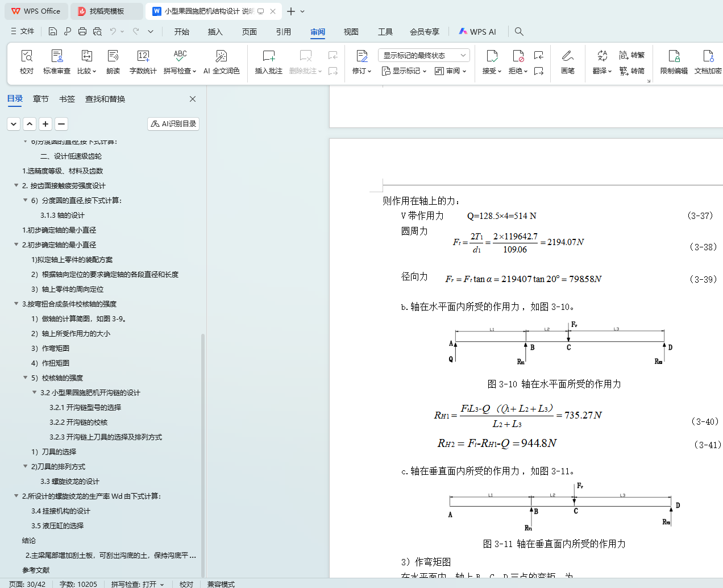Switch to 页面 ribbon tab
The height and width of the screenshot is (588, 723).
click(x=250, y=32)
